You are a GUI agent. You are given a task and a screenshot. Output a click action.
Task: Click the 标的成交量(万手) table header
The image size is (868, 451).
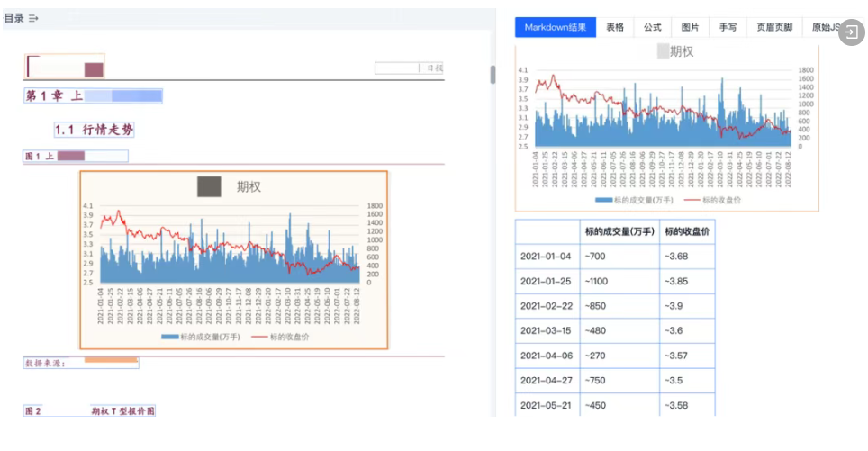click(619, 232)
